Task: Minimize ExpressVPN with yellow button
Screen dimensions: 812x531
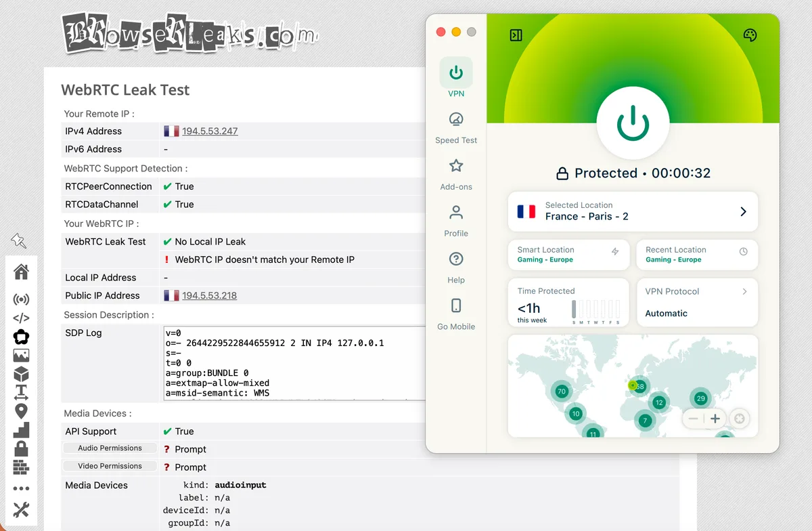Action: point(456,32)
